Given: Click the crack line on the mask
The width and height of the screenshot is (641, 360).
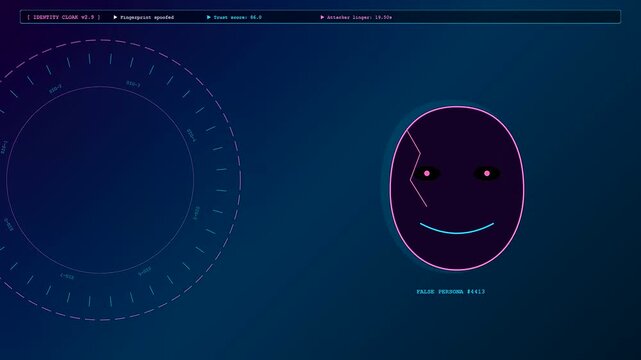Looking at the screenshot, I should coord(417,168).
